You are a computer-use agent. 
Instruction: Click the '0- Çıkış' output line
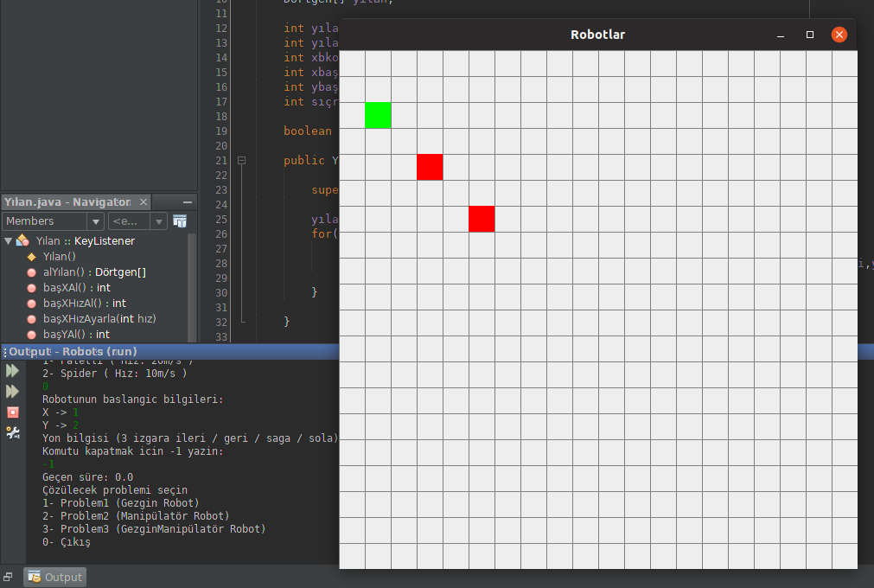tap(67, 542)
